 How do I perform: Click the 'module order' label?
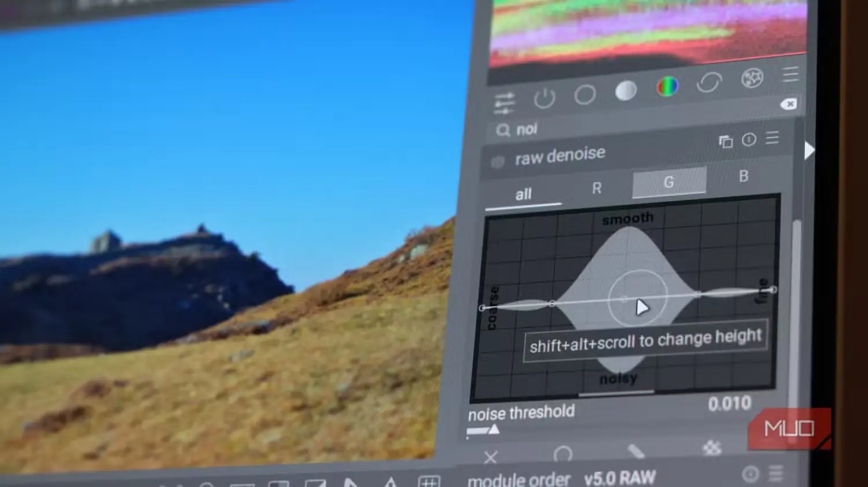[x=518, y=481]
